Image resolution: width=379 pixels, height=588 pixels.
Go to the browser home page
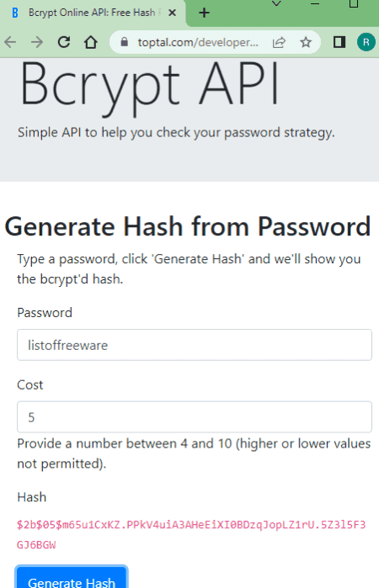coord(90,42)
